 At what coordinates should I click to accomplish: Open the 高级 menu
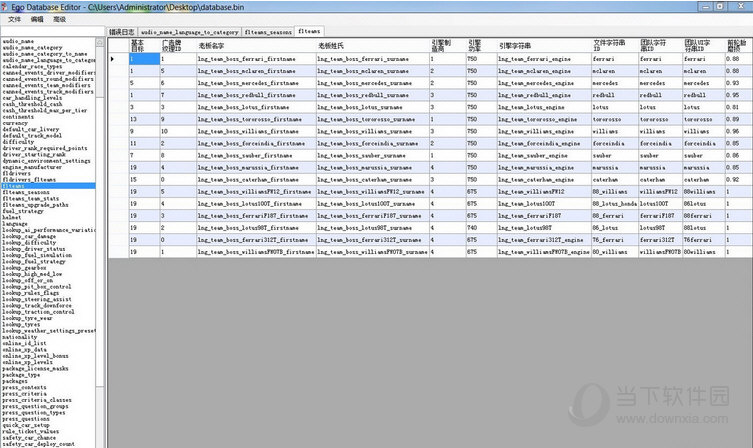pos(60,19)
